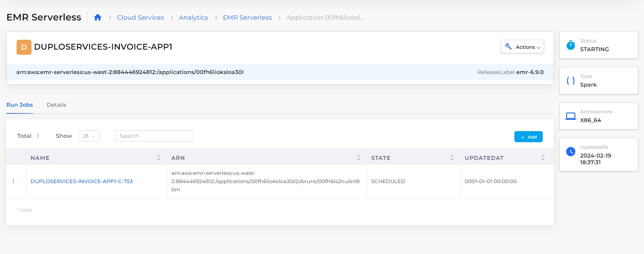The width and height of the screenshot is (644, 254).
Task: Click the '1 total' footer text
Action: [24, 210]
